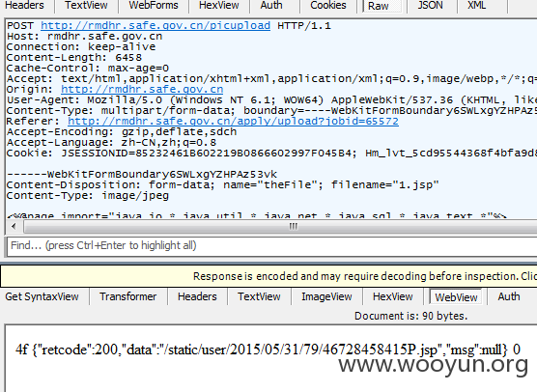
Task: Select the 'Connection: keep-alive' line
Action: (81, 47)
